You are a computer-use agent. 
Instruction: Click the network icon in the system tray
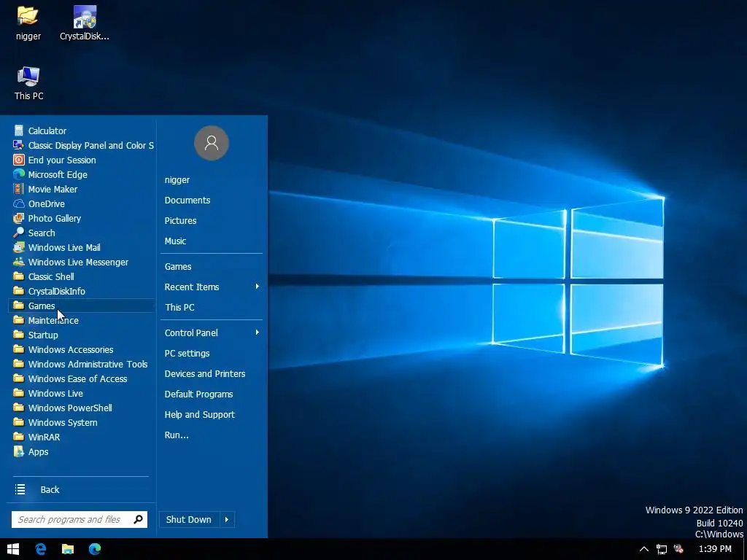pyautogui.click(x=661, y=549)
